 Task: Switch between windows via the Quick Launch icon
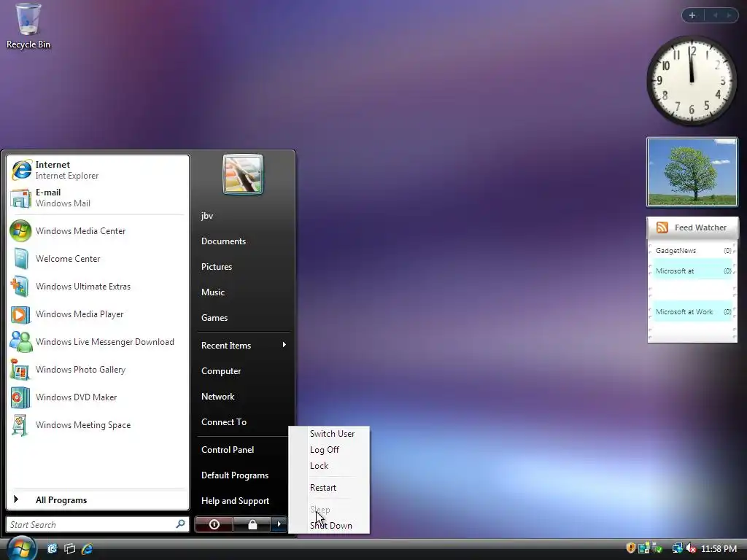pyautogui.click(x=69, y=548)
